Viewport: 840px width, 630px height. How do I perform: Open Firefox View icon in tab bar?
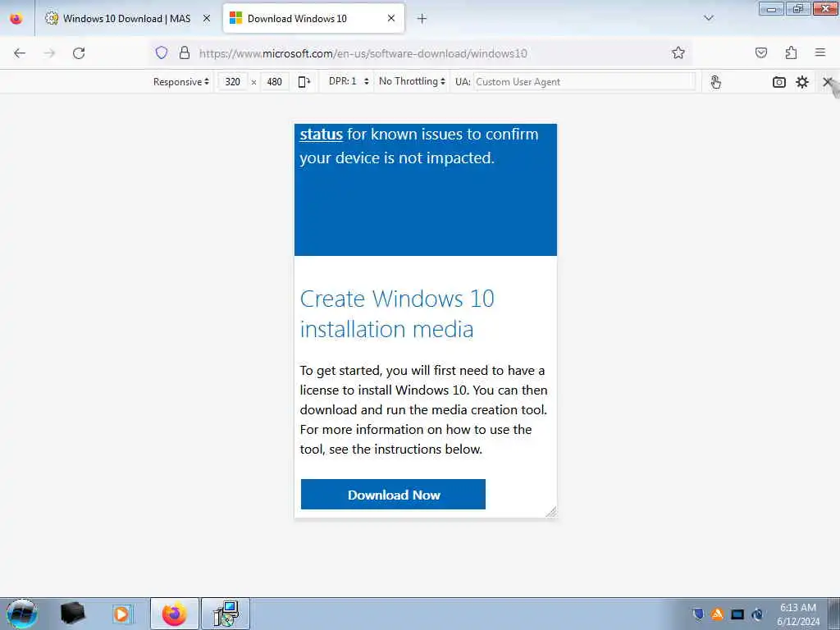pyautogui.click(x=16, y=19)
